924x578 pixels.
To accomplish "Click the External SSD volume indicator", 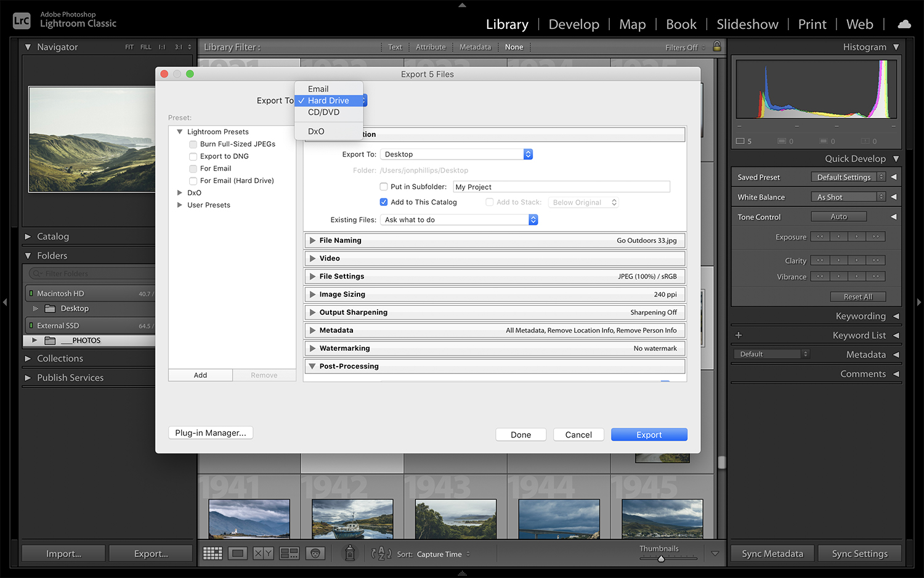I will [x=31, y=325].
